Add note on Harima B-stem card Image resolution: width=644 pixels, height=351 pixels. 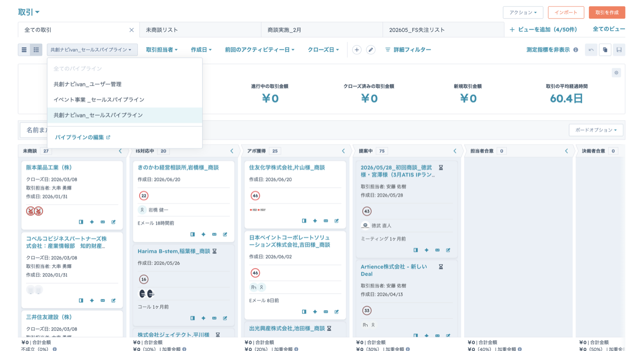point(225,318)
